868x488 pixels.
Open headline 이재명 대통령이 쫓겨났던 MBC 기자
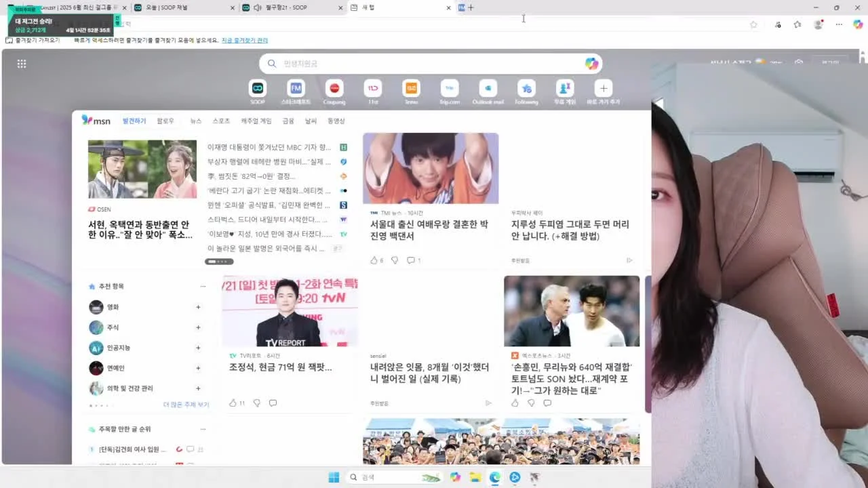click(269, 147)
